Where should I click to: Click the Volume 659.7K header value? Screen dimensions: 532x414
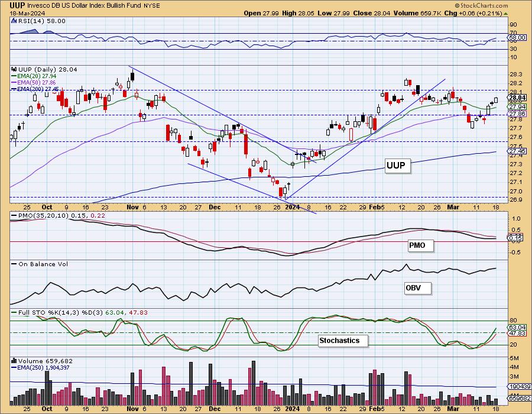pyautogui.click(x=417, y=13)
